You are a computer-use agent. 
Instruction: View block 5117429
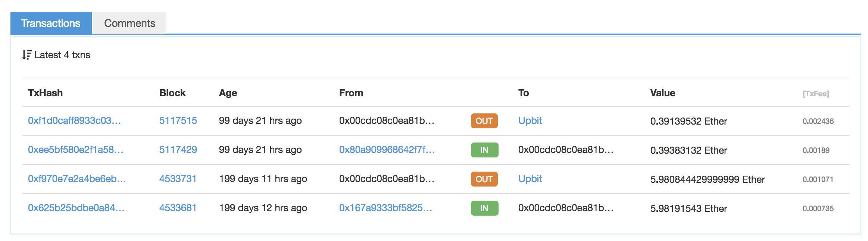178,150
